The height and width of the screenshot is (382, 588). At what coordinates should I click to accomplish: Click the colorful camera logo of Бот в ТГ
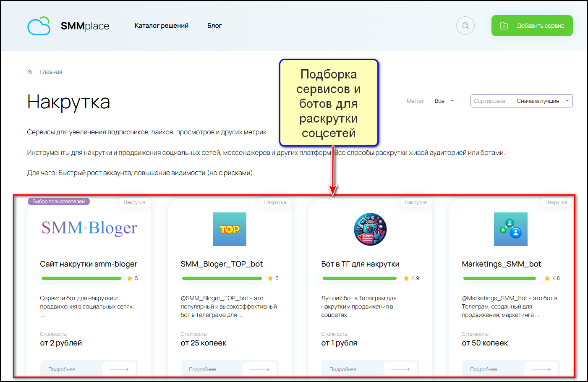click(x=370, y=229)
